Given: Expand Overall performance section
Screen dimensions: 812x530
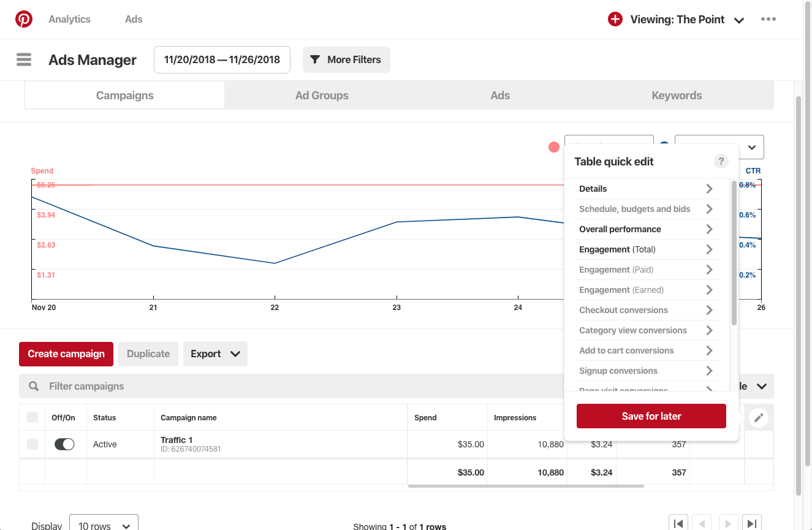Looking at the screenshot, I should click(646, 229).
